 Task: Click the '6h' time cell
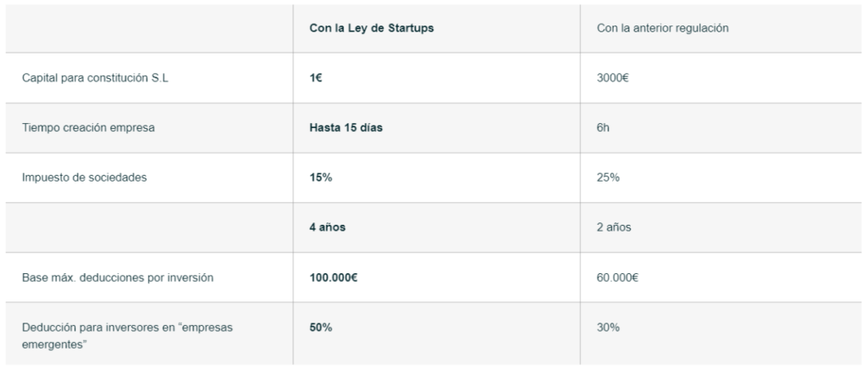(604, 128)
